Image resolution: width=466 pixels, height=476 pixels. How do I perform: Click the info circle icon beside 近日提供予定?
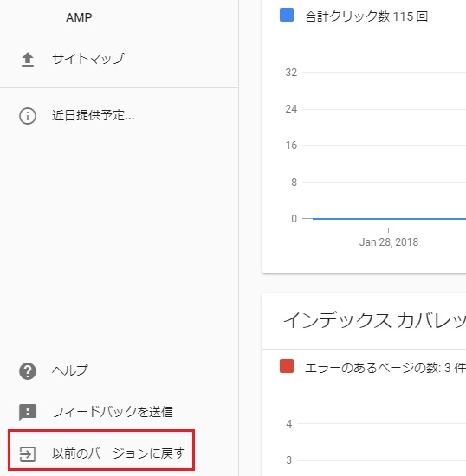click(28, 116)
